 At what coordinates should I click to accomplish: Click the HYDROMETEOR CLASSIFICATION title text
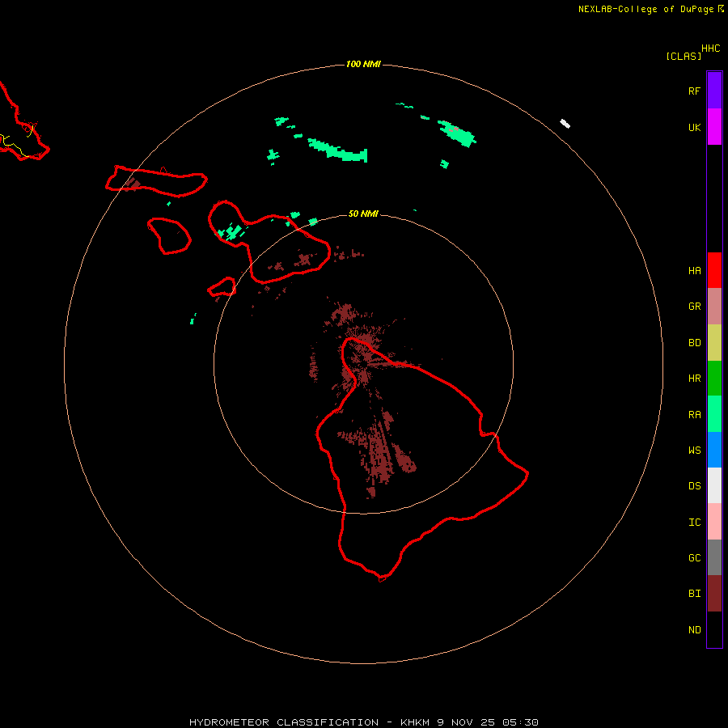(284, 722)
